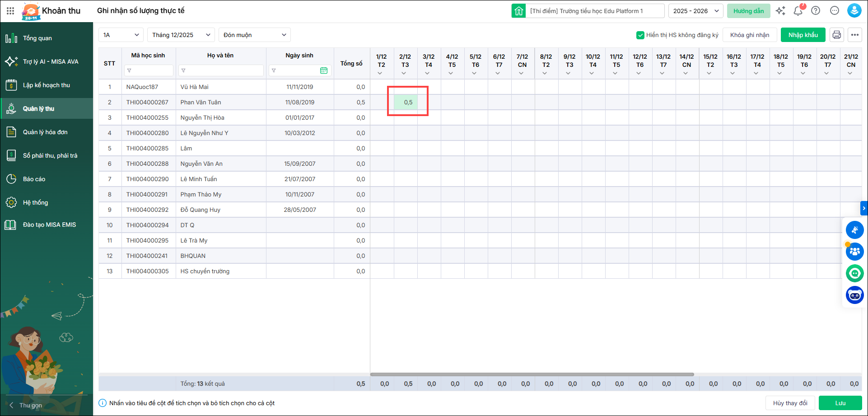
Task: Open the school selector Trường tiểu học Edu Platform 1
Action: (x=595, y=11)
